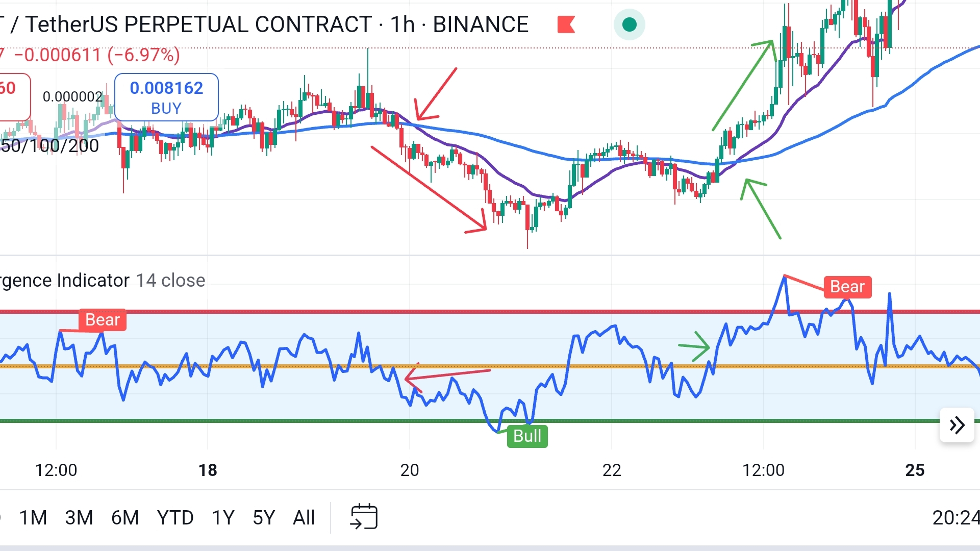Select the 1M time range
The height and width of the screenshot is (551, 980).
[33, 518]
